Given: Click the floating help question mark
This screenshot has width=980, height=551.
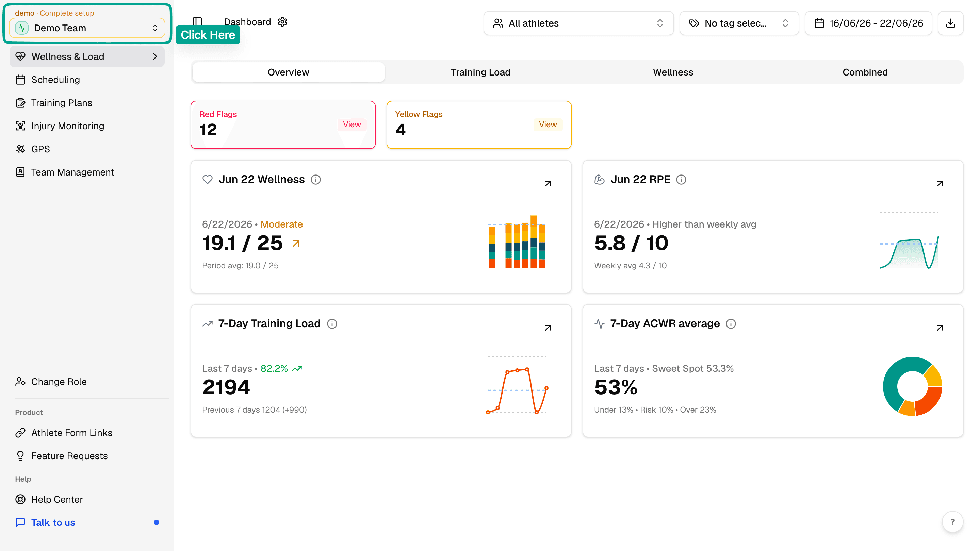Looking at the screenshot, I should pyautogui.click(x=952, y=522).
